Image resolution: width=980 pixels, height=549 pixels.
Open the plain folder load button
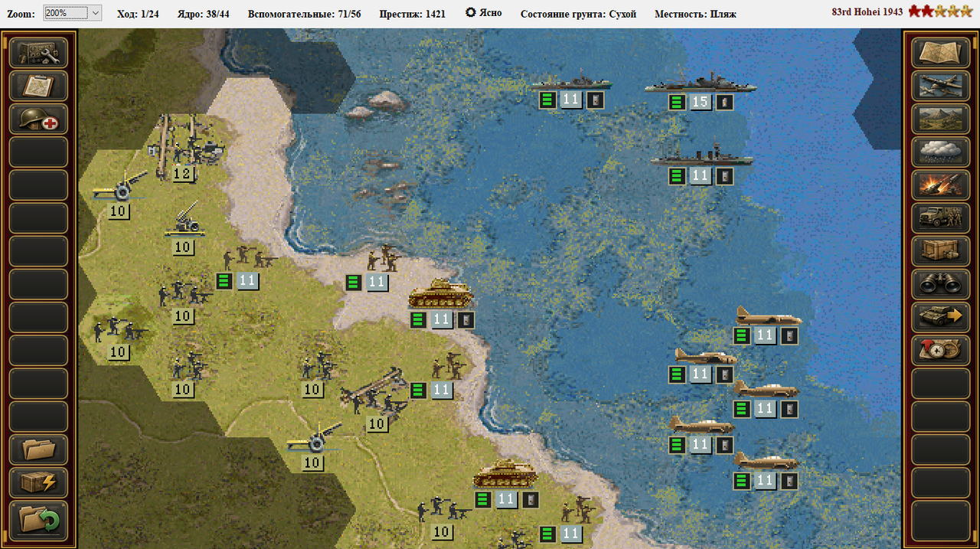tap(38, 449)
